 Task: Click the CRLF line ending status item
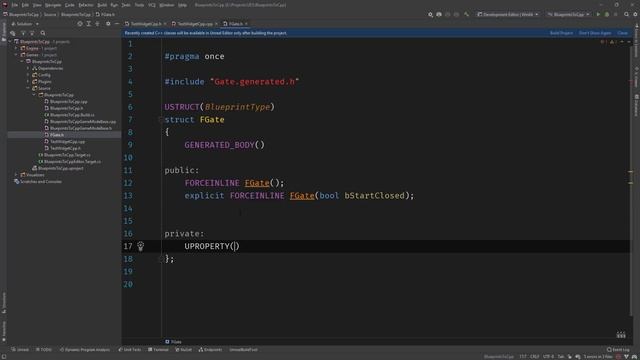click(535, 357)
